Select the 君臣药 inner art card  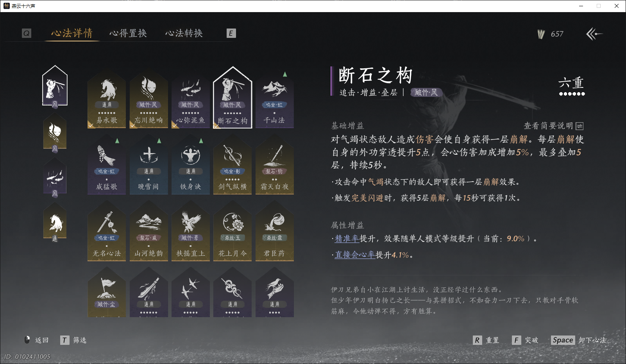tap(274, 231)
